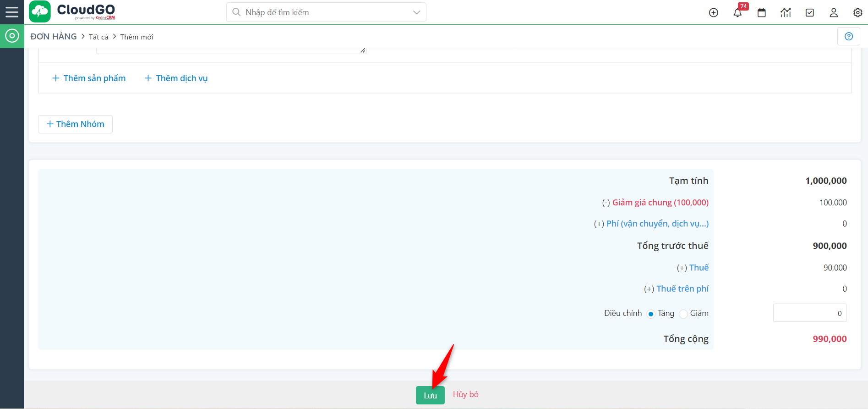Open the reports chart icon

click(786, 13)
